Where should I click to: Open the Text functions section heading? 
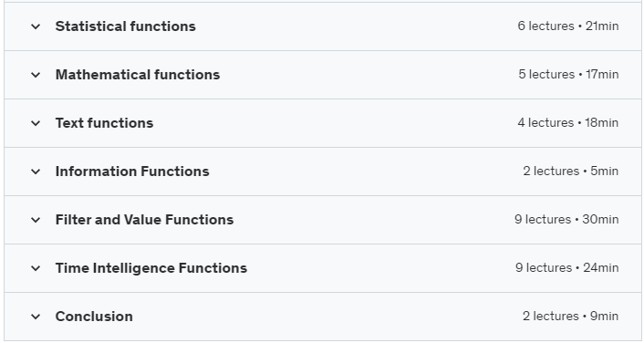click(104, 123)
